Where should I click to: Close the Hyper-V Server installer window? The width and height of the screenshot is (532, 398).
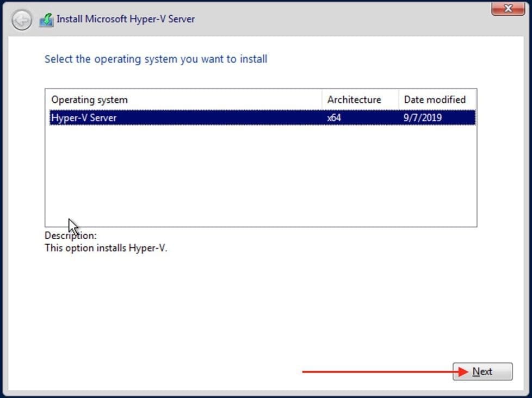pos(508,9)
